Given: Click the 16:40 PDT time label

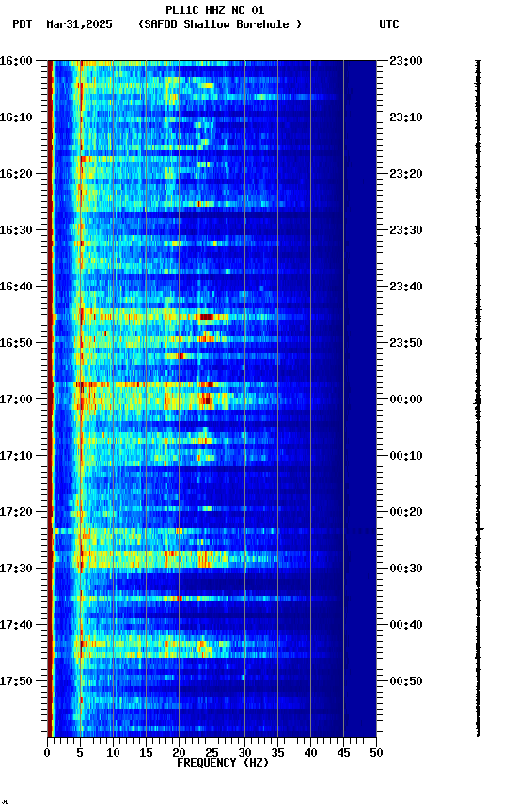Looking at the screenshot, I should point(16,287).
